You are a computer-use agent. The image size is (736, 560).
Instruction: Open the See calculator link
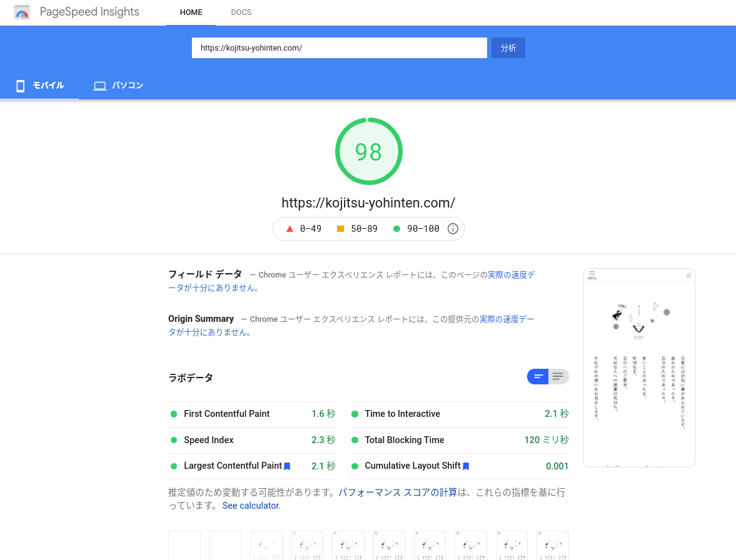coord(251,506)
